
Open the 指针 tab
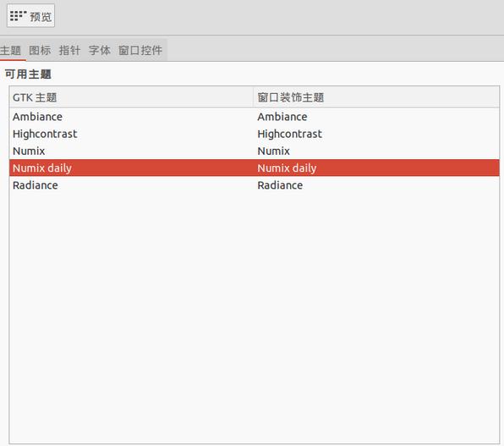pyautogui.click(x=69, y=51)
